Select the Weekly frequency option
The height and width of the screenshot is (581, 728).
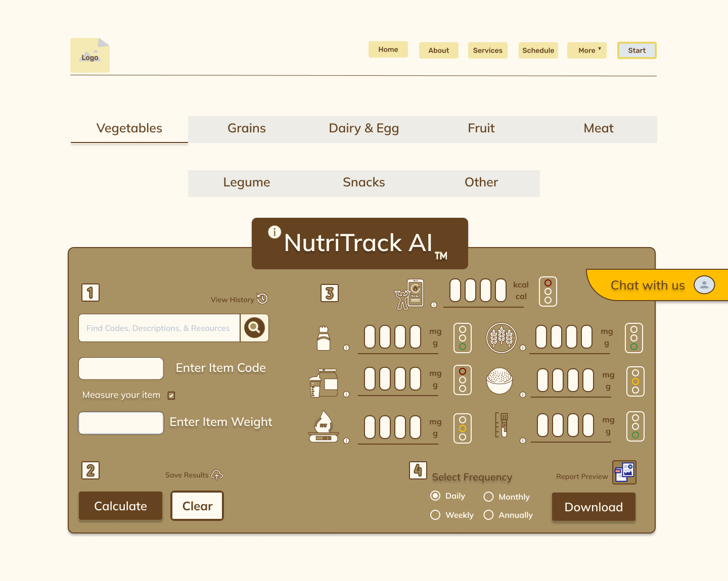point(435,515)
